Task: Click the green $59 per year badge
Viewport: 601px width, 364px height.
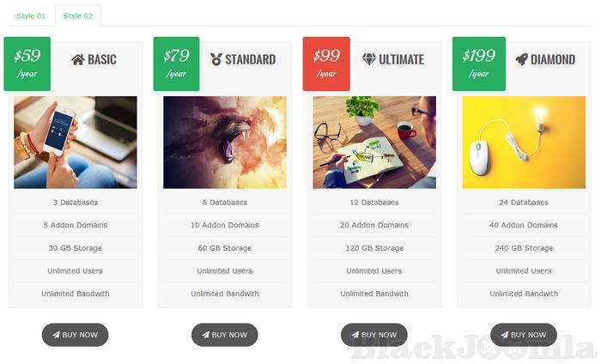Action: 27,64
